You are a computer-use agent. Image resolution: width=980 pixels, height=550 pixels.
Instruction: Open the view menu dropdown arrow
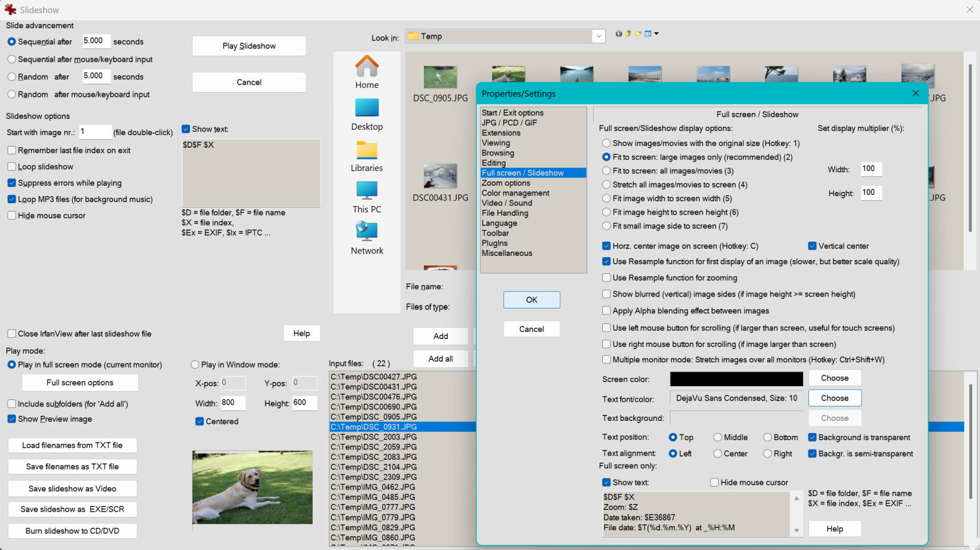[657, 34]
